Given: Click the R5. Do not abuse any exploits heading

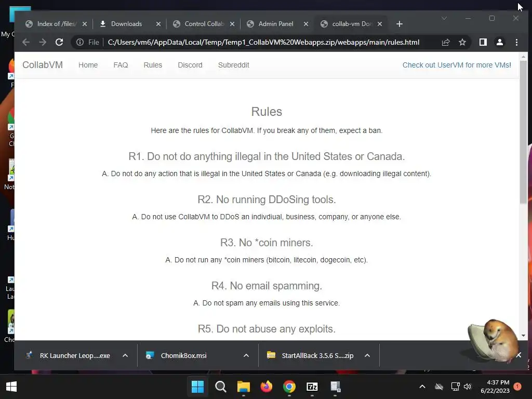Looking at the screenshot, I should coord(267,329).
